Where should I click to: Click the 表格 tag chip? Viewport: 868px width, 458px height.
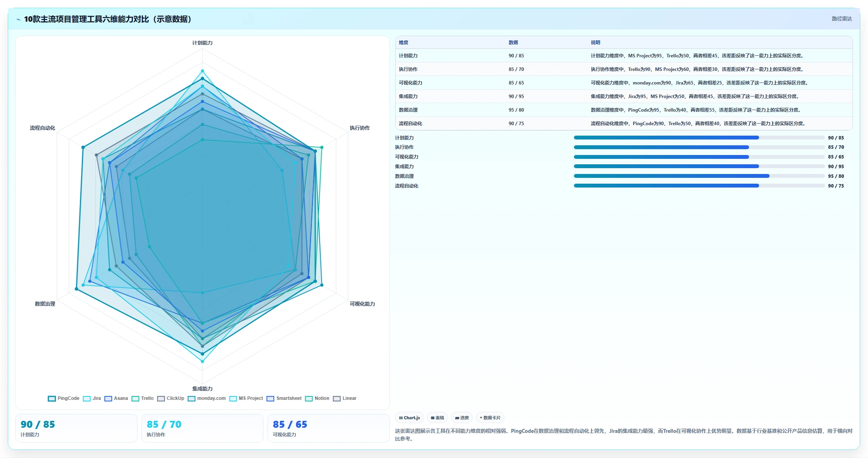(437, 418)
